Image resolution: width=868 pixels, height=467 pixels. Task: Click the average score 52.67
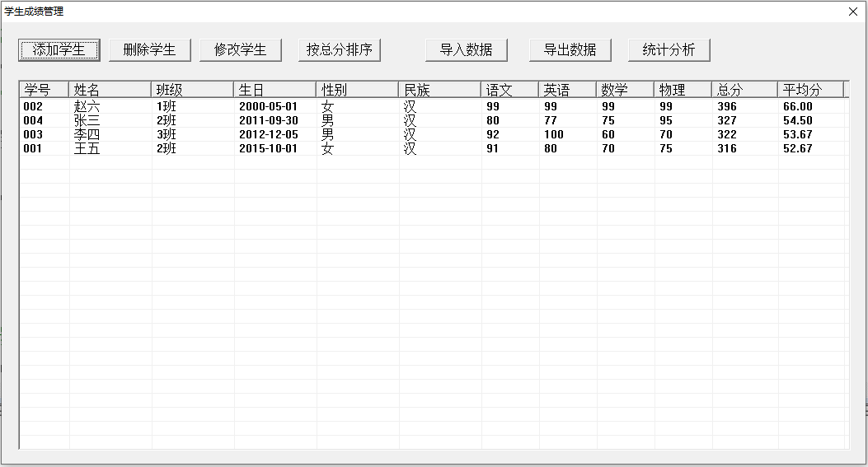(798, 148)
